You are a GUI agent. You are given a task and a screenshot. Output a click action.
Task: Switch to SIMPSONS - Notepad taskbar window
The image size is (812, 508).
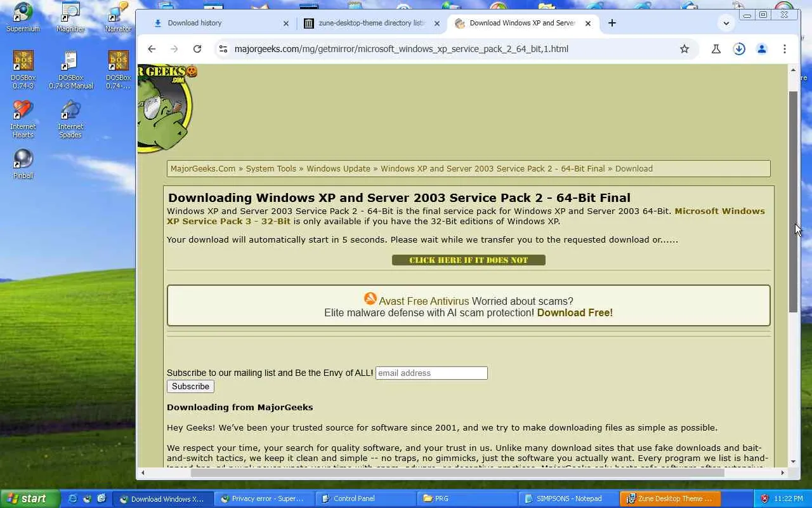point(568,498)
